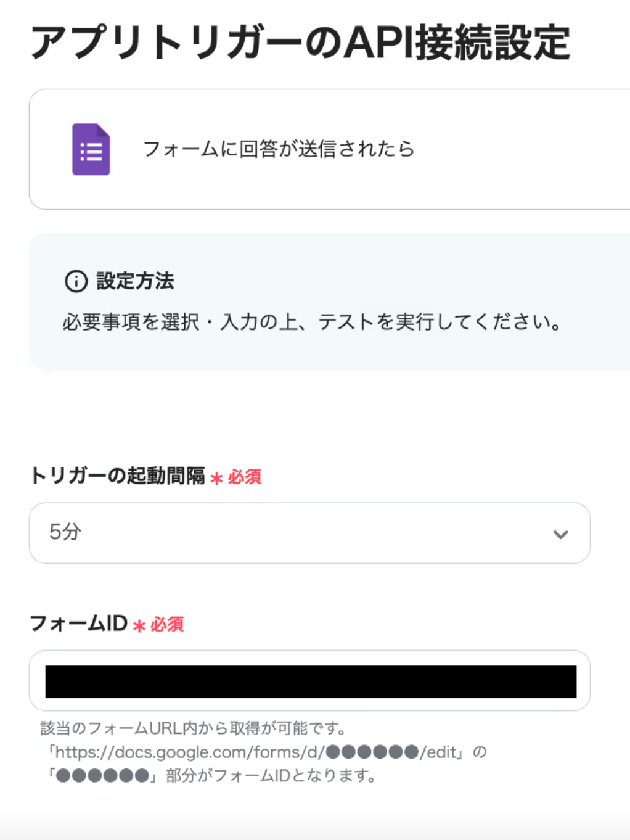630x840 pixels.
Task: Click the red asterisk next to フォームID
Action: pos(139,626)
